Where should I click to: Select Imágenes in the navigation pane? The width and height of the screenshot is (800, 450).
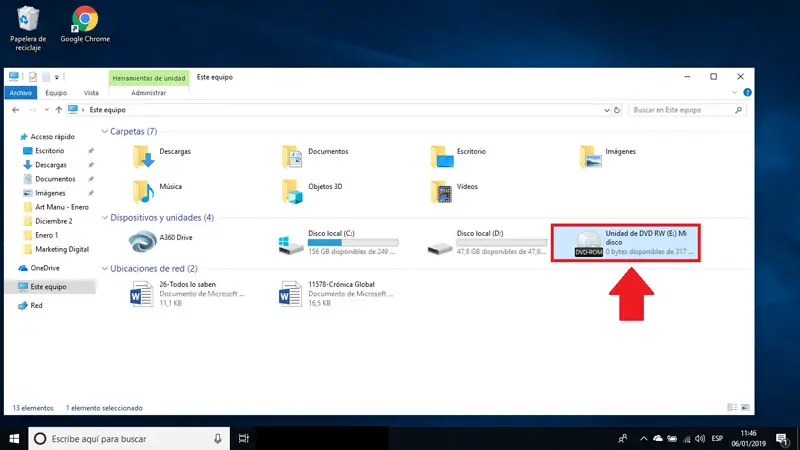click(x=50, y=193)
